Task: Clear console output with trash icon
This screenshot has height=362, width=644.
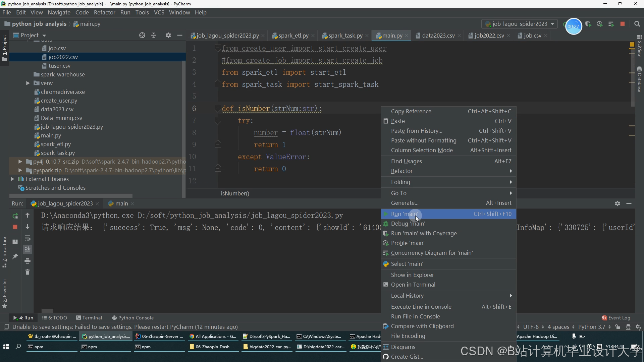Action: [x=28, y=272]
